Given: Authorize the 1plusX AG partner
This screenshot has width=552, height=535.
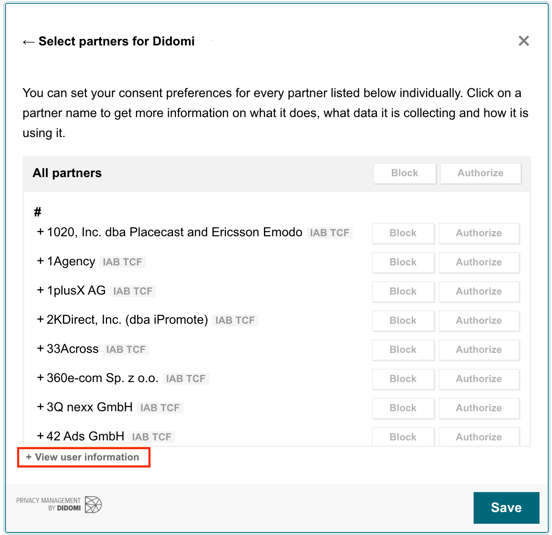Looking at the screenshot, I should click(x=479, y=291).
